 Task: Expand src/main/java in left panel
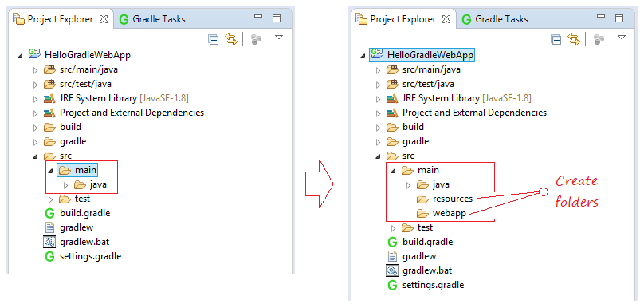tap(36, 70)
